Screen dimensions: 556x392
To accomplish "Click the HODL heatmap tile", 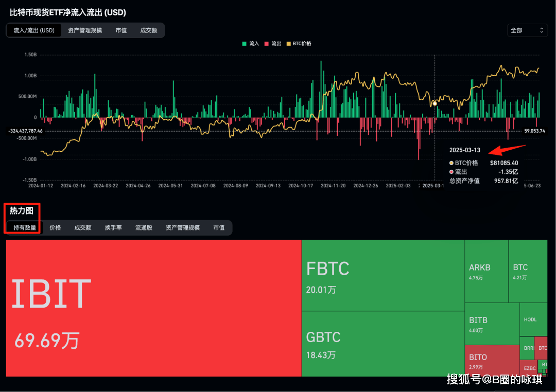I will (533, 319).
